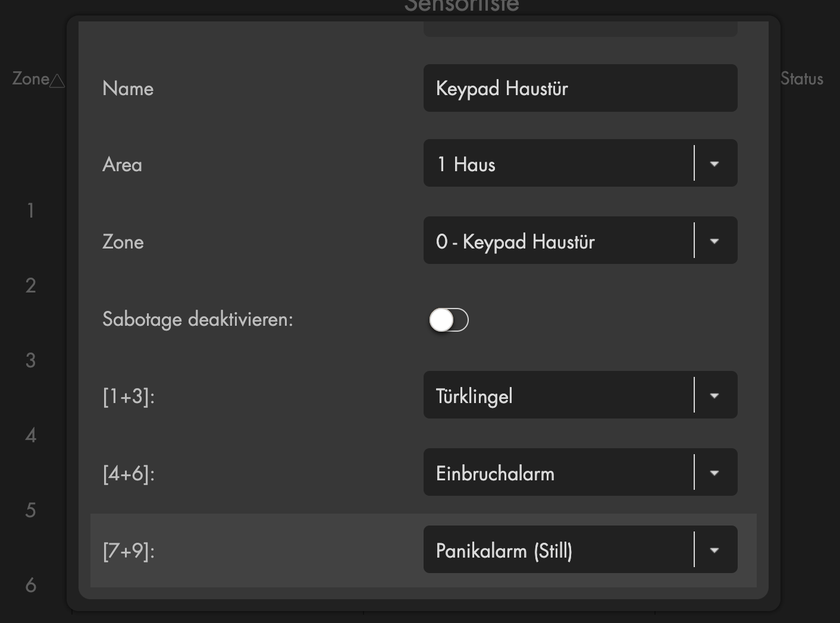Select zone row number 5
The height and width of the screenshot is (623, 840).
[30, 510]
